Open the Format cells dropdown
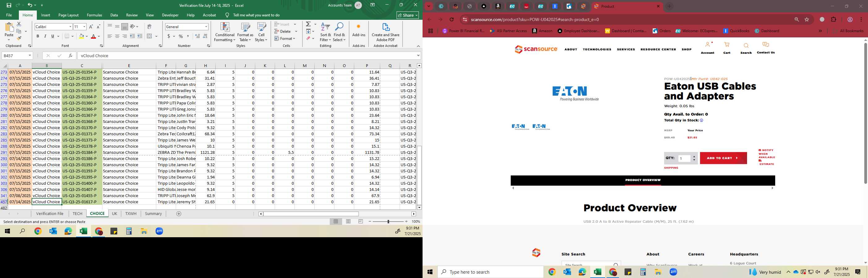The width and height of the screenshot is (868, 278). point(285,38)
